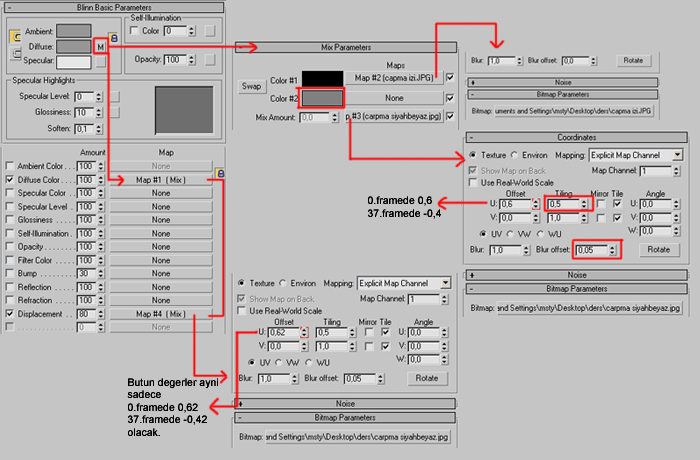Click the Swap button in Mix Parameters
The image size is (700, 460).
[x=252, y=86]
